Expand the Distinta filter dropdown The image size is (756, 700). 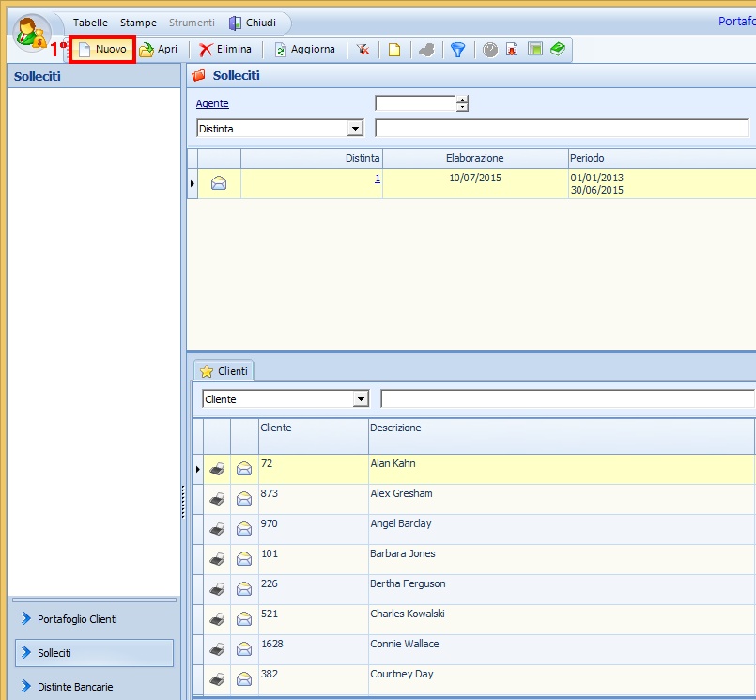[x=355, y=129]
